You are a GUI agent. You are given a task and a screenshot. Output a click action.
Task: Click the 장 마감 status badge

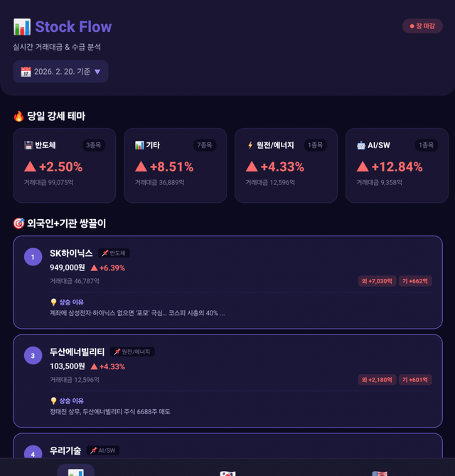(x=422, y=26)
